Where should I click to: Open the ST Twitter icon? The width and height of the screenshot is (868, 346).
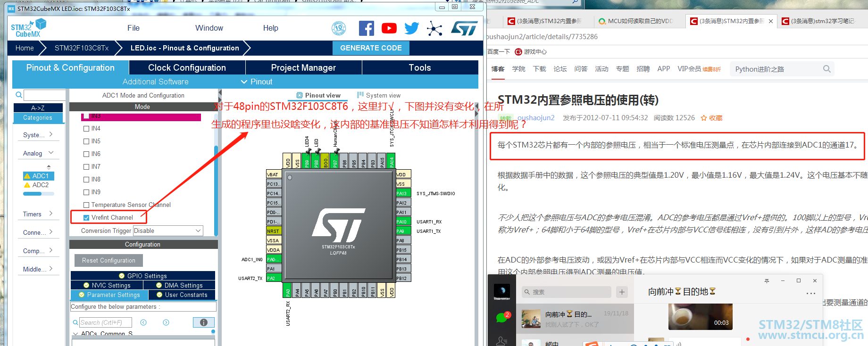click(x=412, y=28)
